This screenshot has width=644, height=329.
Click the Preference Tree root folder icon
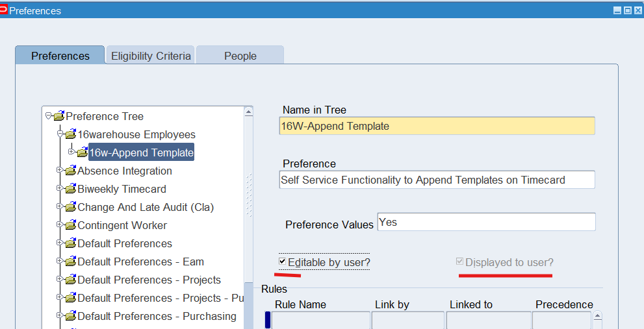(59, 116)
